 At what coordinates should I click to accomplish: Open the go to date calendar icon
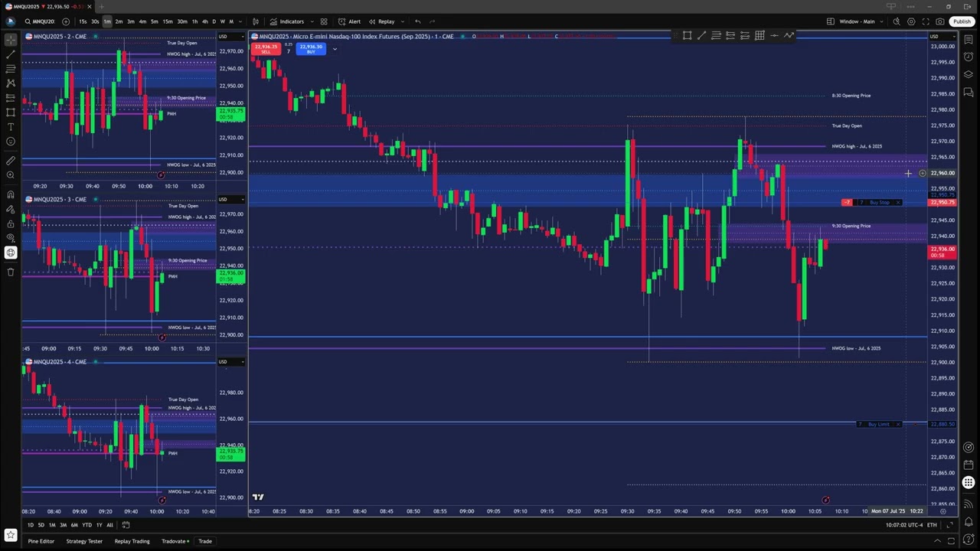126,525
